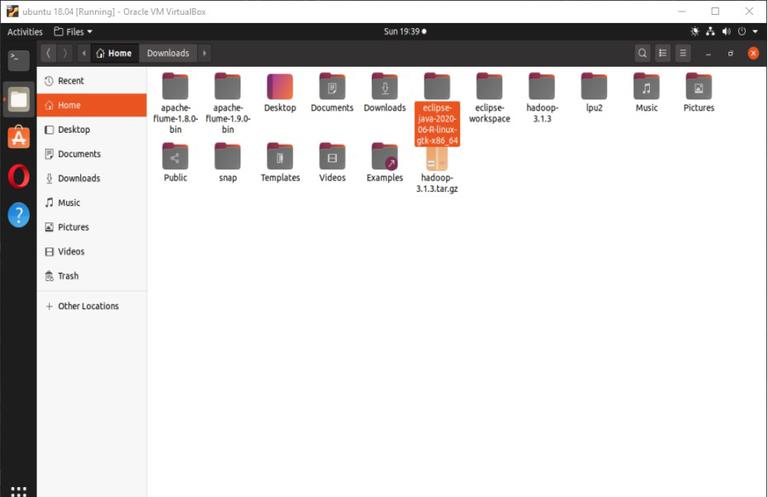Restore the Files window size button
Screen dimensions: 768x497
click(x=730, y=53)
